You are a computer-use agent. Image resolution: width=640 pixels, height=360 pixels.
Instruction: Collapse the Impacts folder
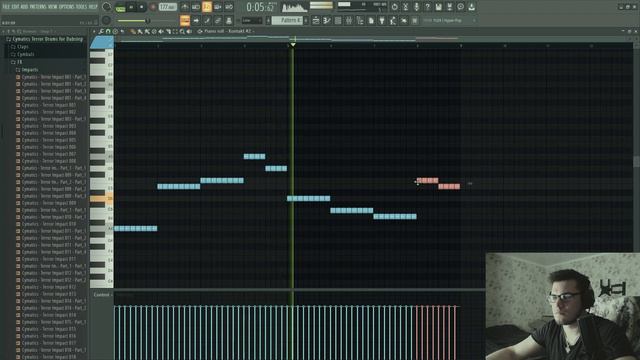click(27, 70)
